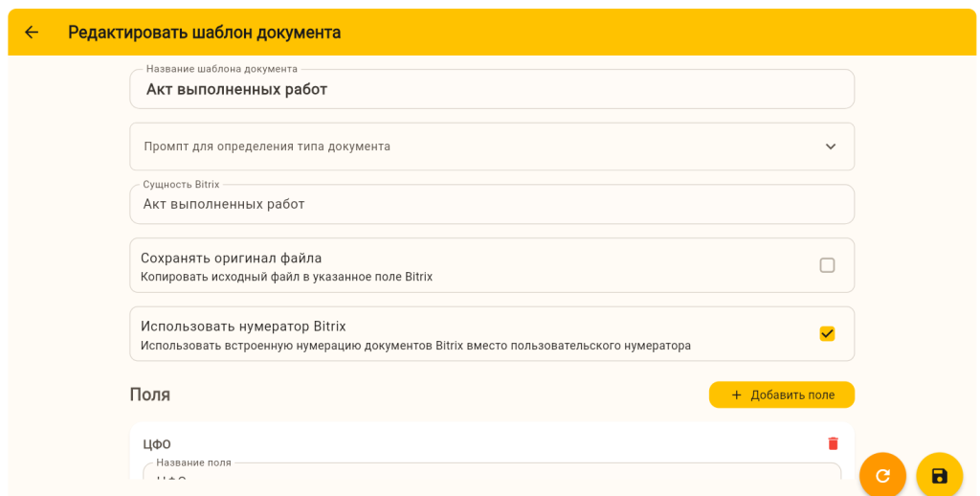Click the Использовать нумератор Bitrix label text
The width and height of the screenshot is (980, 496).
[243, 326]
